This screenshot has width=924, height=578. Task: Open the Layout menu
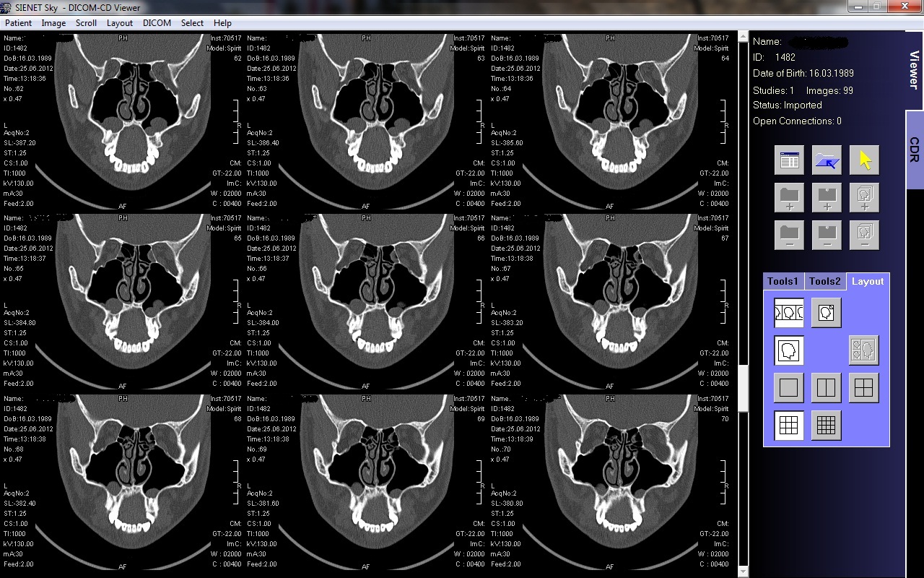(x=120, y=23)
